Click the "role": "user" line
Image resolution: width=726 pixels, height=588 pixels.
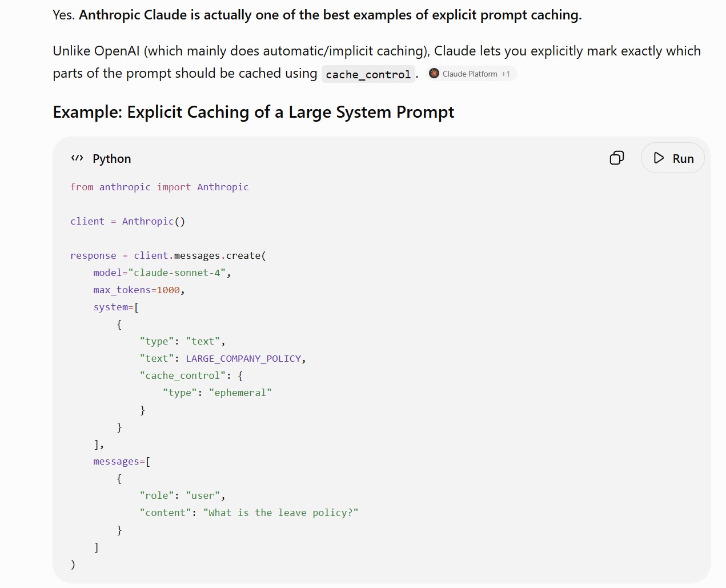(x=182, y=495)
